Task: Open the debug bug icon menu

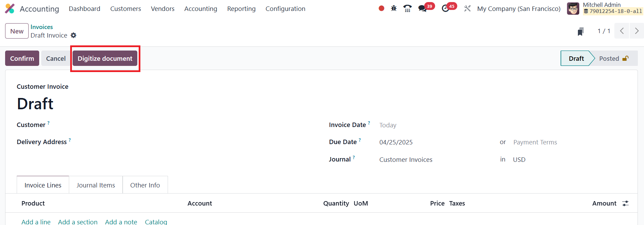Action: coord(394,9)
